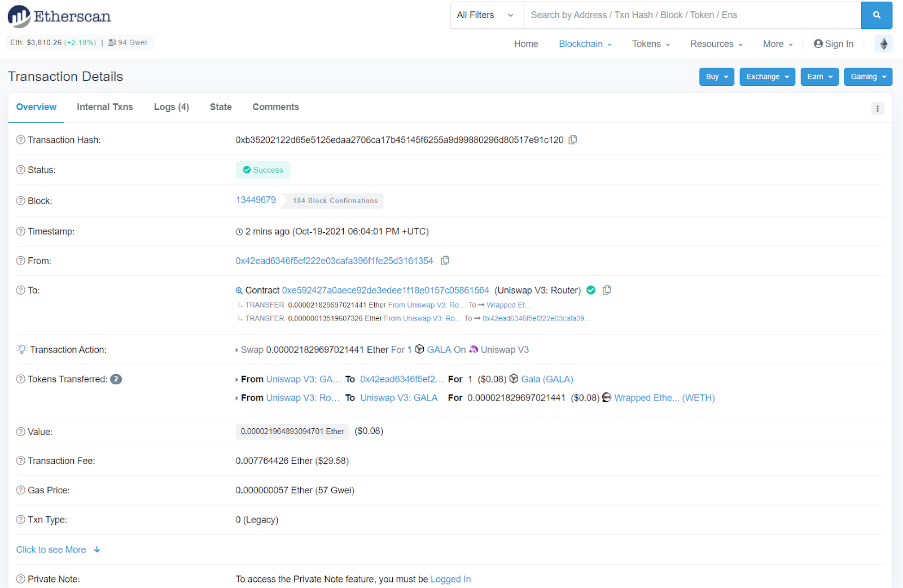The width and height of the screenshot is (903, 588).
Task: Click the lightbulb icon beside Transaction Action
Action: pos(21,349)
